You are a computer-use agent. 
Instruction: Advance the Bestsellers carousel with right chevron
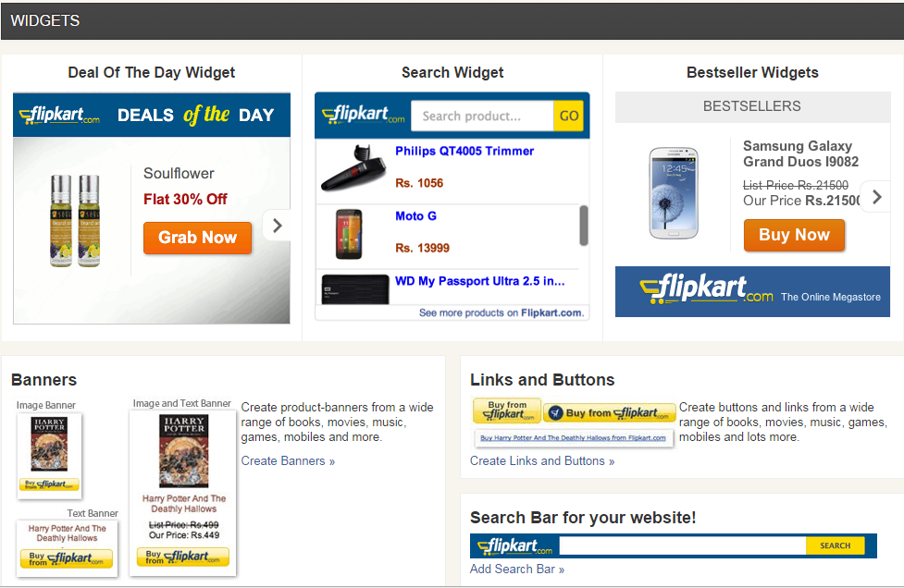point(875,196)
